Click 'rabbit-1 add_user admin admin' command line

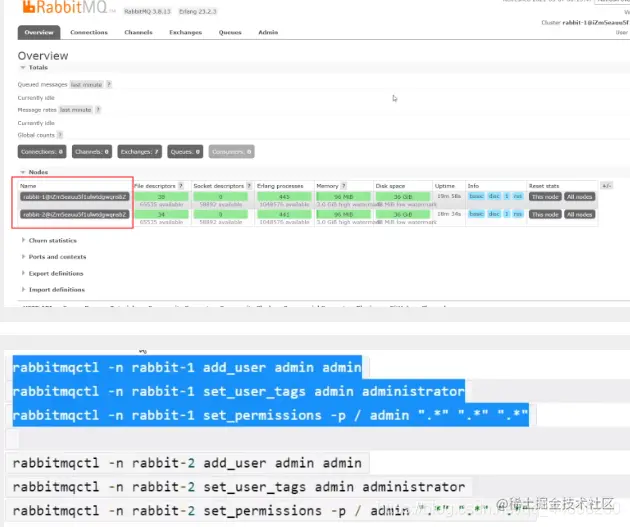(187, 367)
